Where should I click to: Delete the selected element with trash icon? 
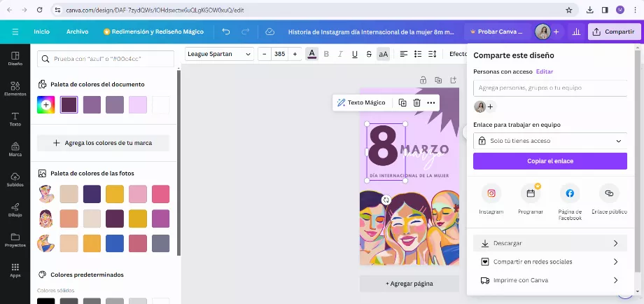417,103
